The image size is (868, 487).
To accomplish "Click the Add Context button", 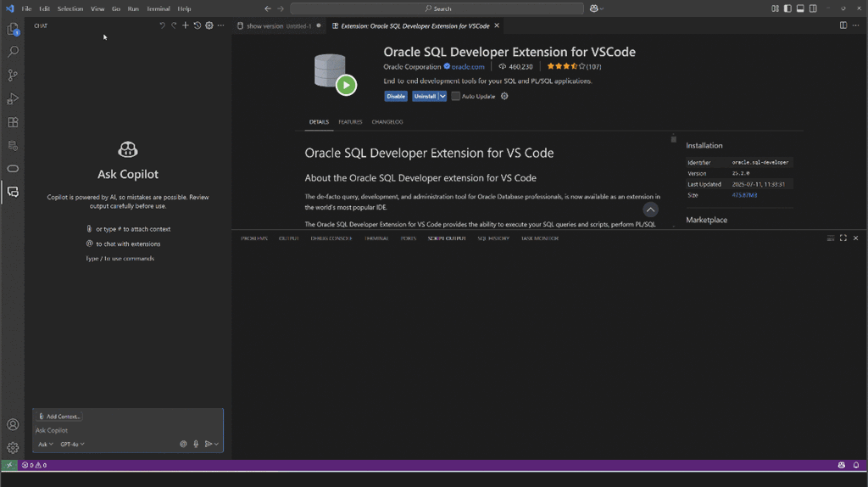I will tap(59, 416).
